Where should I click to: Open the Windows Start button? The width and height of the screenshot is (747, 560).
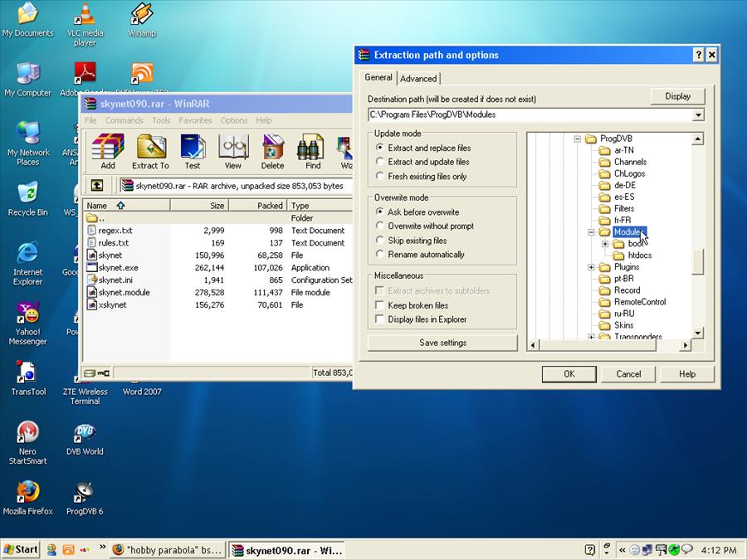21,549
